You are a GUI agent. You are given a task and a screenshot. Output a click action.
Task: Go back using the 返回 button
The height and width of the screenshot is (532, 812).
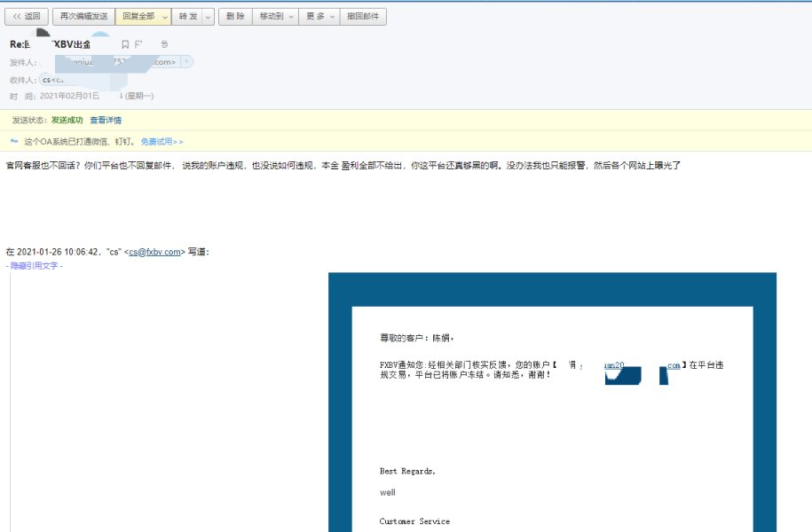pos(27,17)
